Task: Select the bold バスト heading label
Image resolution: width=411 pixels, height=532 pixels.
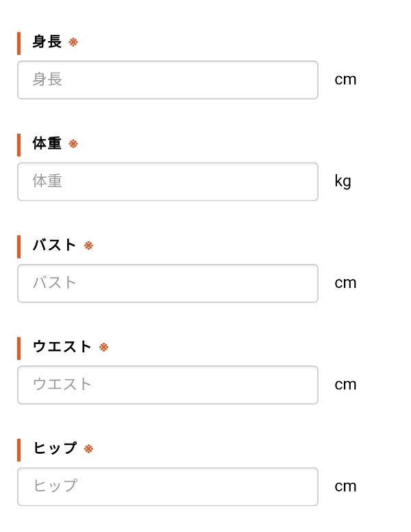Action: (x=55, y=245)
